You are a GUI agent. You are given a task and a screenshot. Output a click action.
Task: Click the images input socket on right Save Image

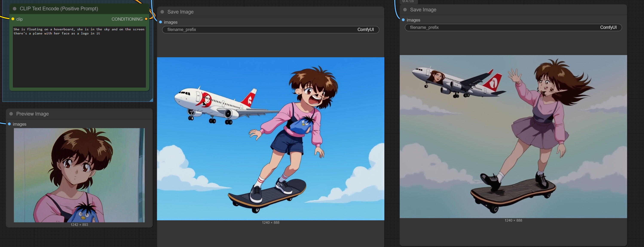pyautogui.click(x=403, y=20)
